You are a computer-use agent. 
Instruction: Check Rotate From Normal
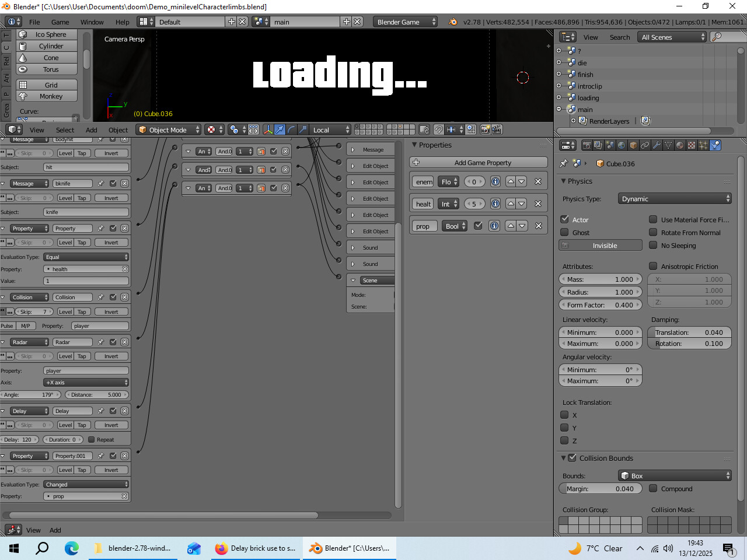pos(653,232)
